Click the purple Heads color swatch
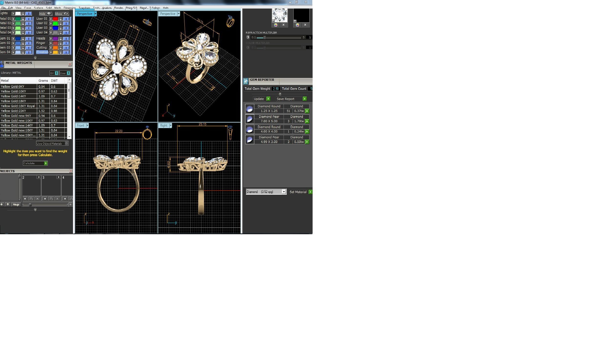613x364 pixels. [55, 39]
